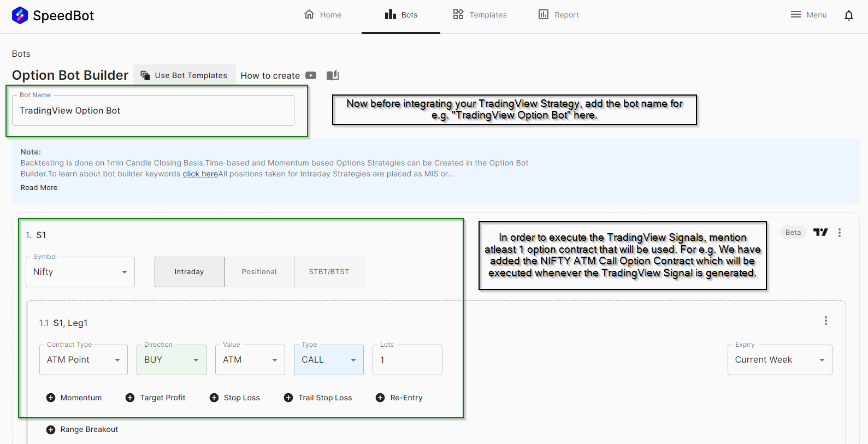Open the Report page
Image resolution: width=868 pixels, height=444 pixels.
coord(558,15)
